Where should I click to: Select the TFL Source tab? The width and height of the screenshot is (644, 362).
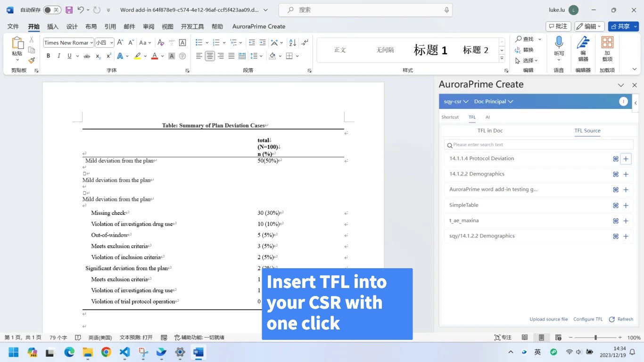point(587,131)
